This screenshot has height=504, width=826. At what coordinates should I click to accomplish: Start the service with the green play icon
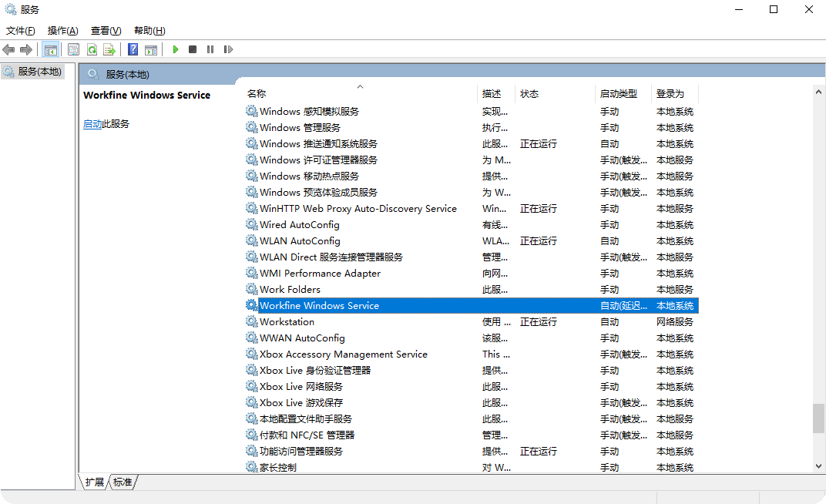(176, 49)
